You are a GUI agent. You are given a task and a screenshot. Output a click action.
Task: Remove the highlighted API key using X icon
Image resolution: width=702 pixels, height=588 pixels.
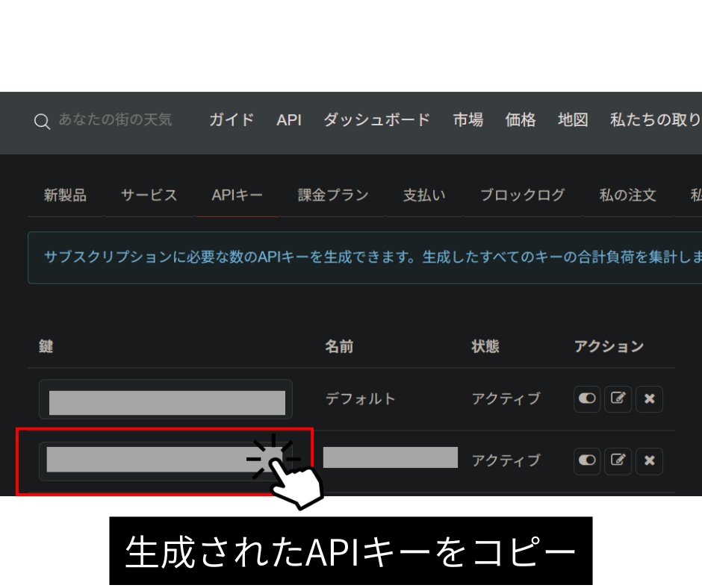649,460
